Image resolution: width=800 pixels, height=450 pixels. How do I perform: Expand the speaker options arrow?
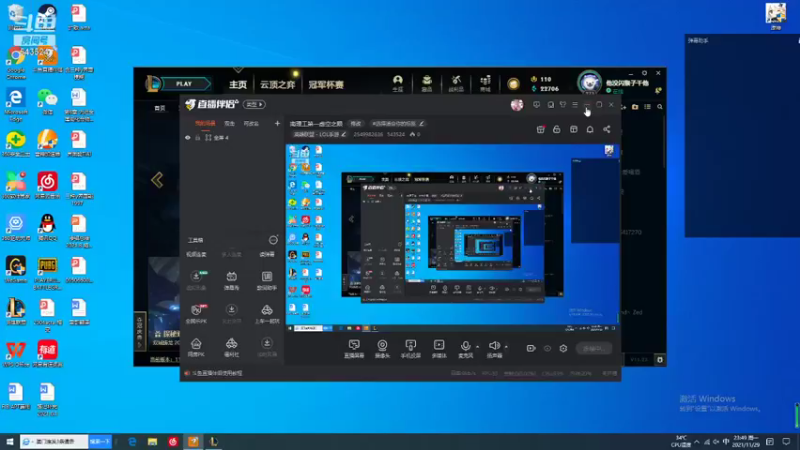click(506, 347)
